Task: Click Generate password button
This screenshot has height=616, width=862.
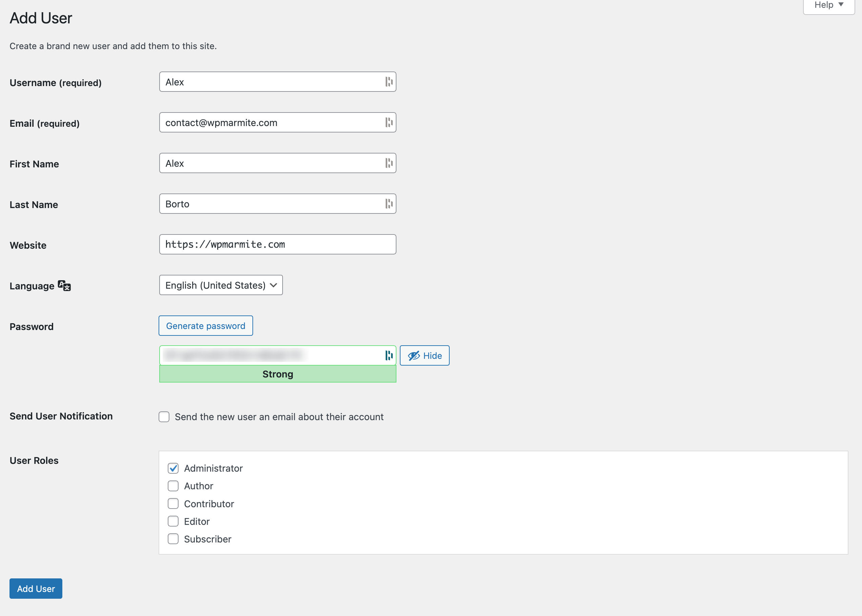Action: click(x=206, y=326)
